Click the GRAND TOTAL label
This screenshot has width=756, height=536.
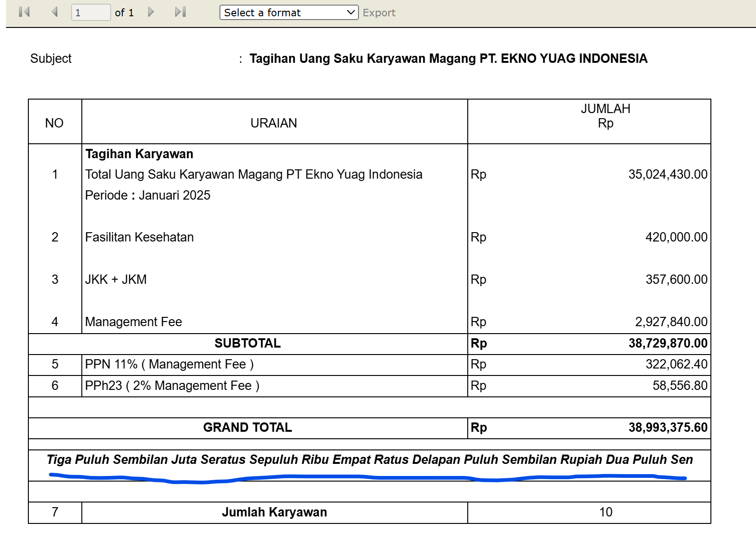(x=248, y=428)
